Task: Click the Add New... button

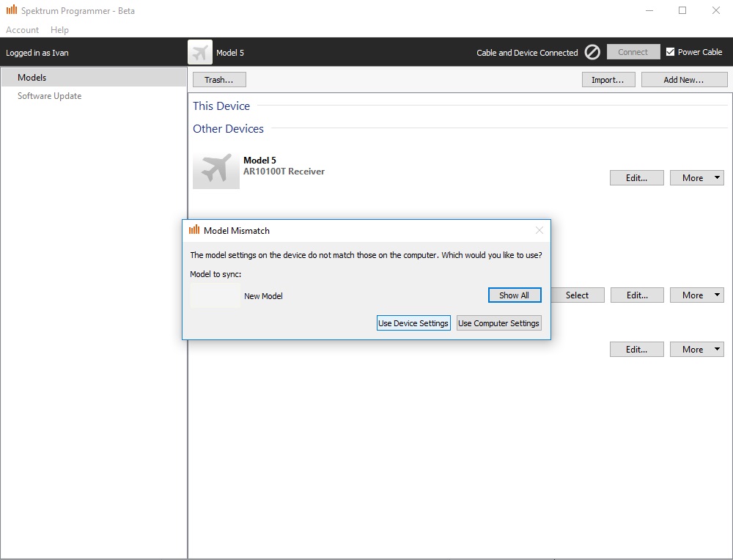Action: [x=684, y=80]
